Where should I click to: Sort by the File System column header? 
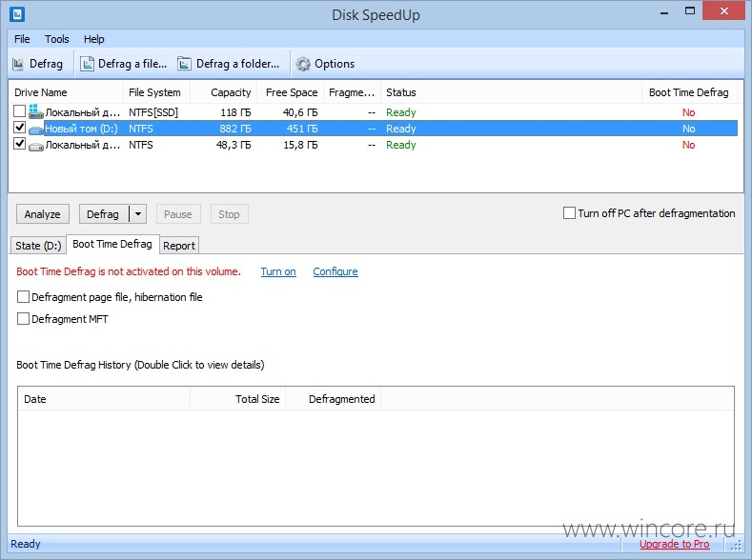click(x=157, y=92)
